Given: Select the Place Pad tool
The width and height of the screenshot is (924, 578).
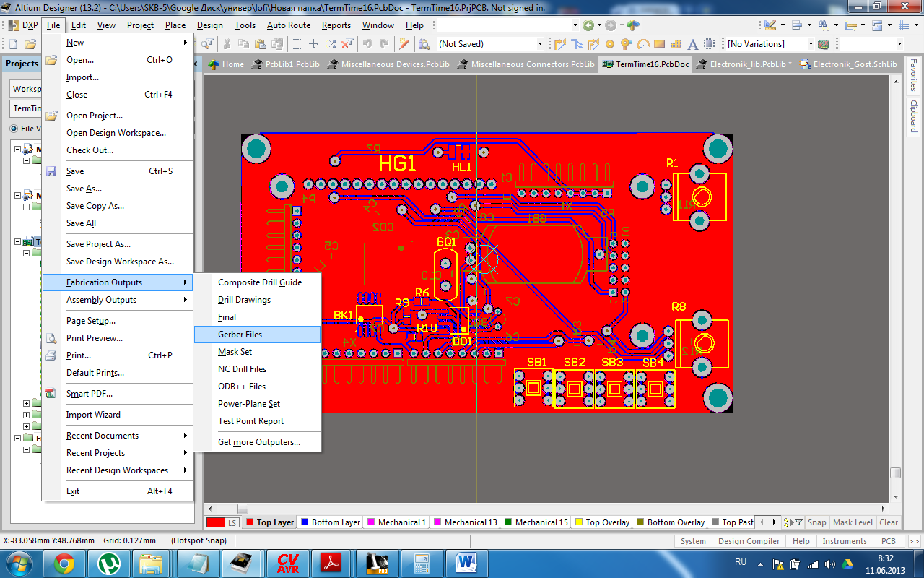Looking at the screenshot, I should click(610, 44).
